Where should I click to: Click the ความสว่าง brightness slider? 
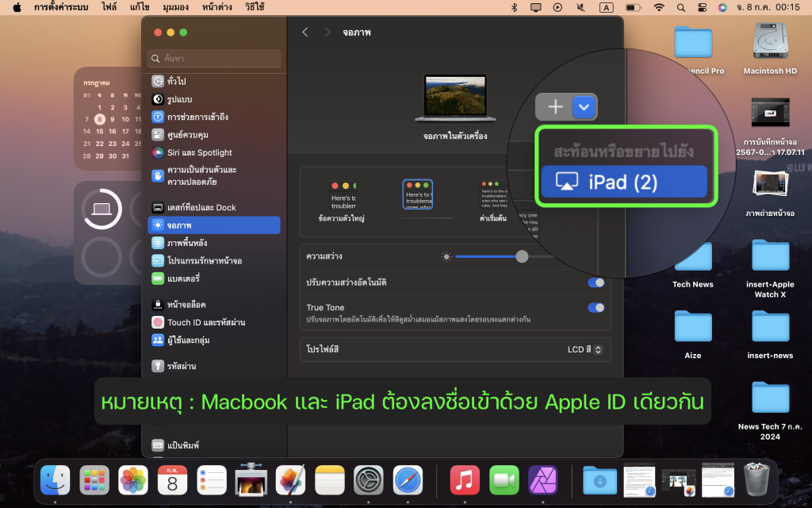[522, 256]
